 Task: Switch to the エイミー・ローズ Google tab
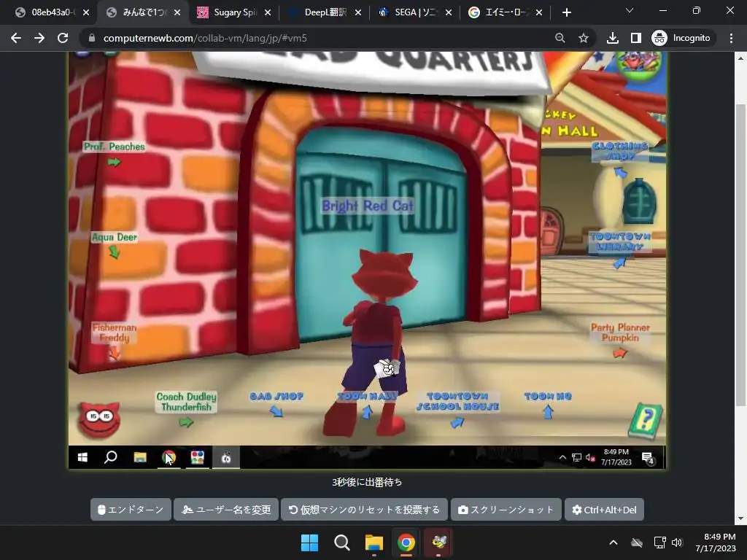pos(505,12)
